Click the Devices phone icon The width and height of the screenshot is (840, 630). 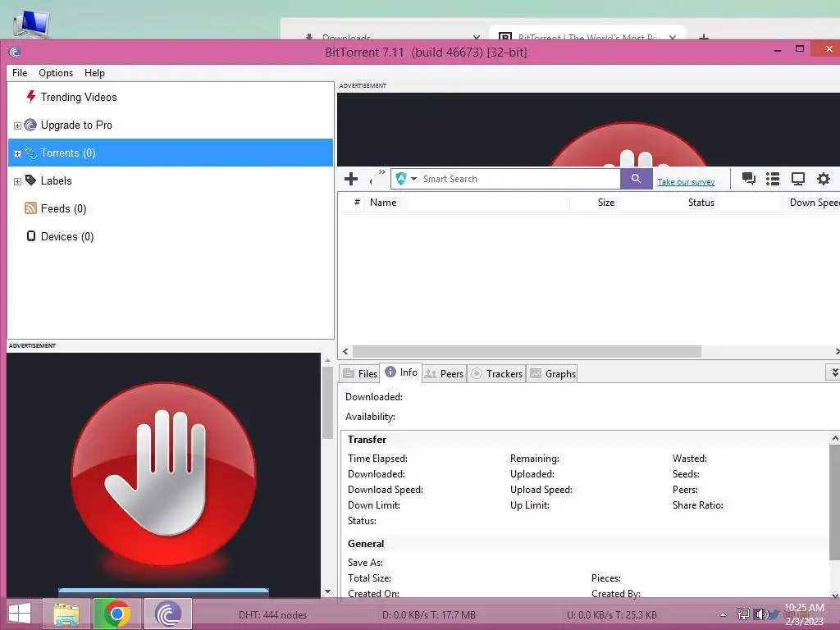click(31, 235)
